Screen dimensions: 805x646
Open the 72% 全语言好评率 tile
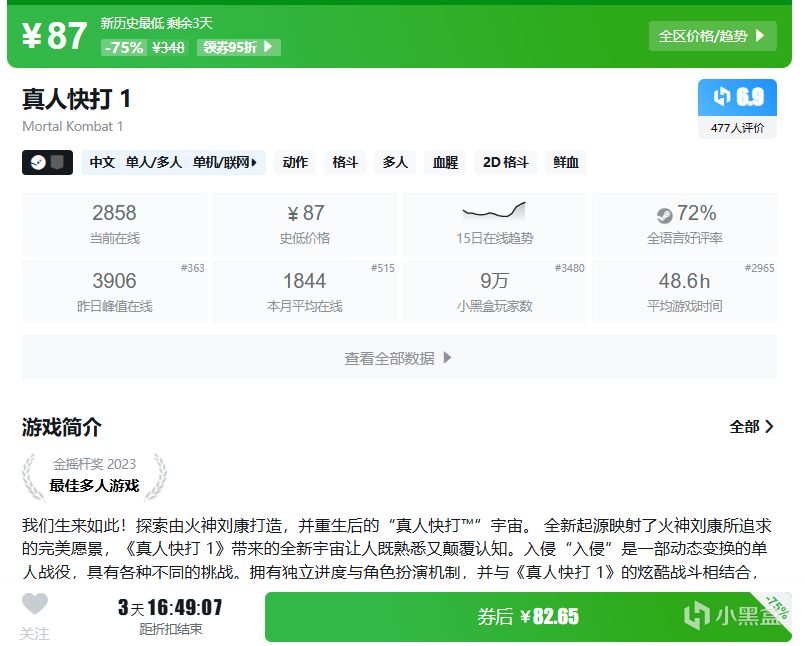click(x=684, y=224)
